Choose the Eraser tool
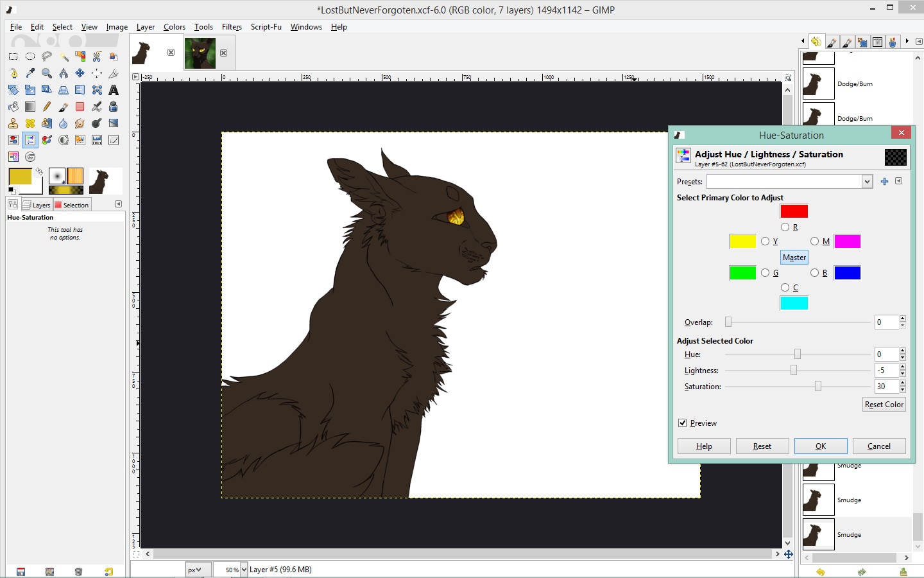 [80, 107]
